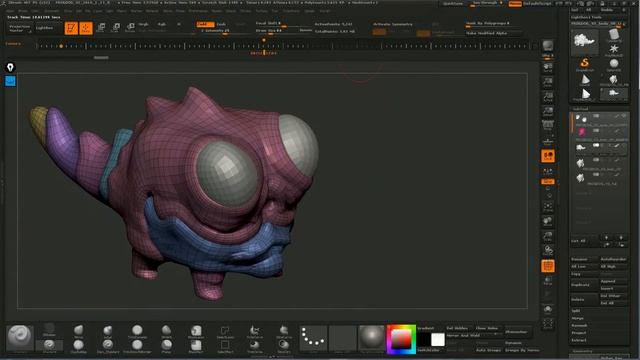The height and width of the screenshot is (360, 640).
Task: Click the Actual size icon
Action: coord(548,97)
